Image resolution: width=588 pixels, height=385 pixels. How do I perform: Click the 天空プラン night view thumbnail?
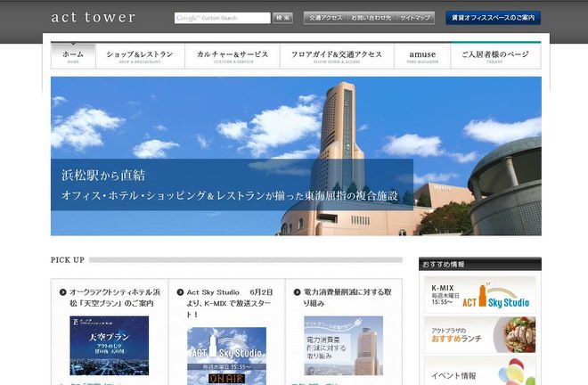point(109,346)
